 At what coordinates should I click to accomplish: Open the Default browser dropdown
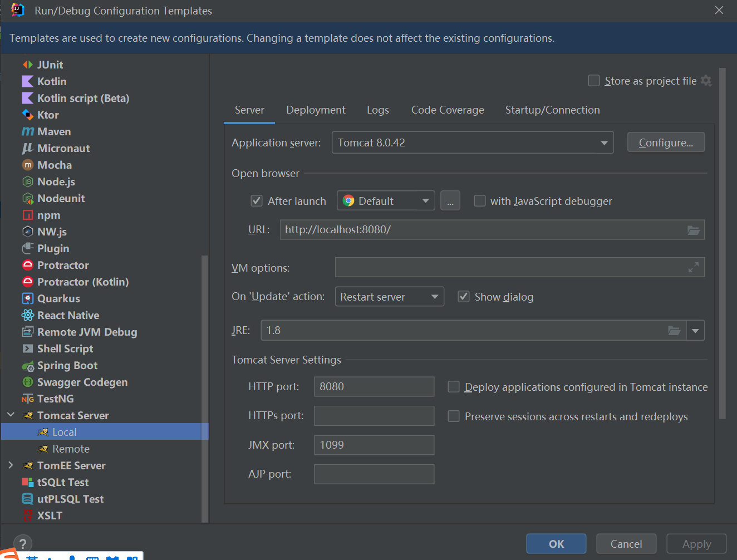(x=386, y=201)
